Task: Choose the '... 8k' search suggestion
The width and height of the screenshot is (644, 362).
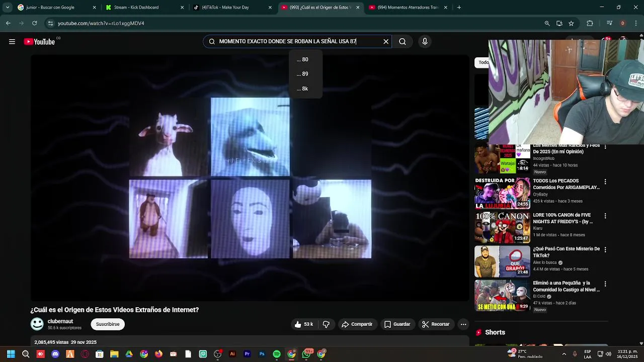Action: pos(305,88)
